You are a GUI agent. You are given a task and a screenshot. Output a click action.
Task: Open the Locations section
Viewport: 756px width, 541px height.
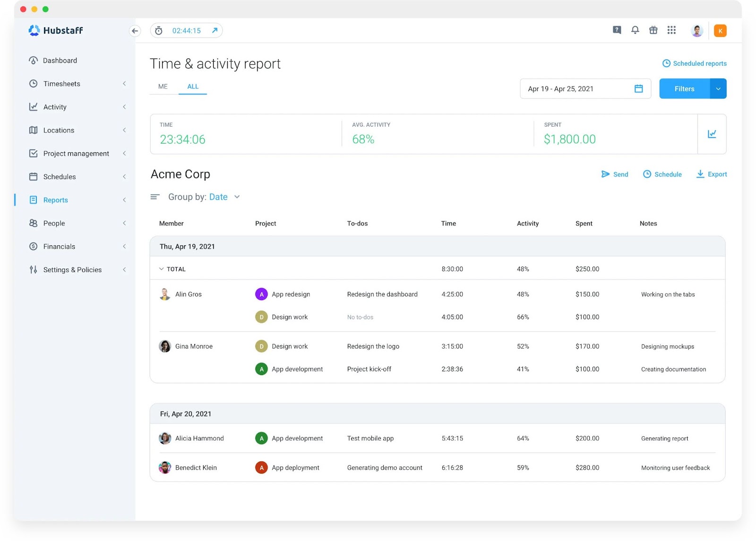58,130
